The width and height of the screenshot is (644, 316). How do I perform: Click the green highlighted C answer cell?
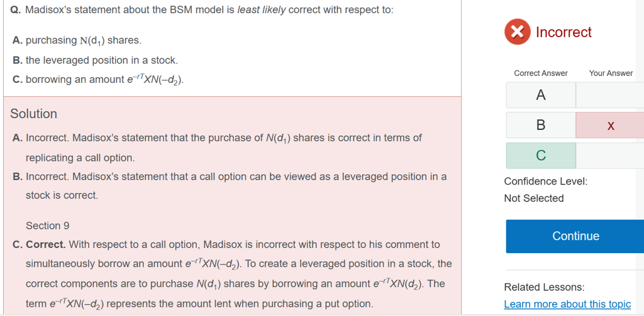tap(540, 155)
